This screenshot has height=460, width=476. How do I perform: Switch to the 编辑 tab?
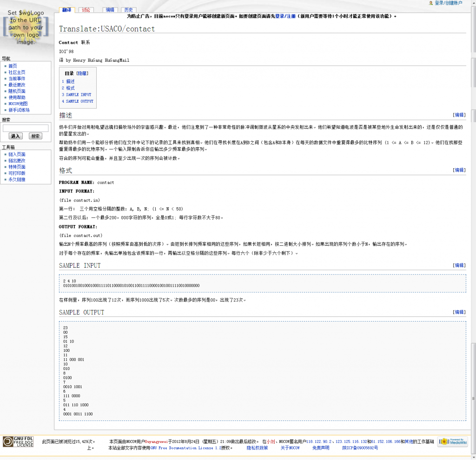pyautogui.click(x=110, y=9)
